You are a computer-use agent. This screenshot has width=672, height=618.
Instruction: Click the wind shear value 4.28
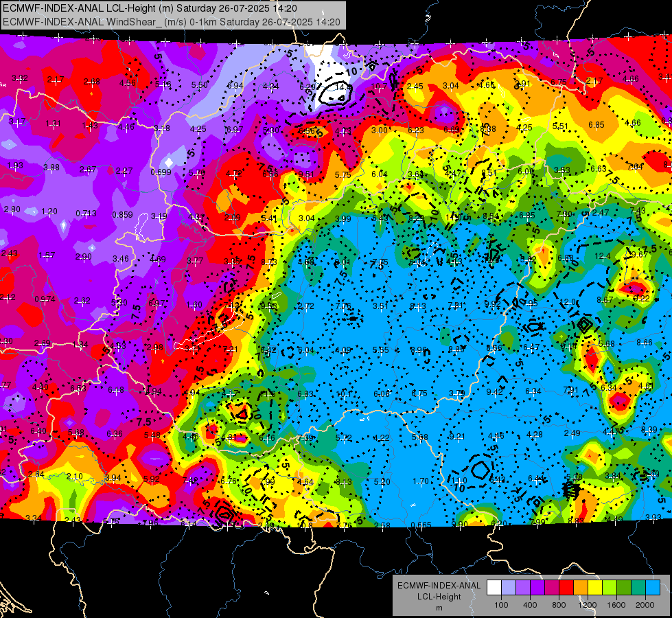(x=535, y=435)
